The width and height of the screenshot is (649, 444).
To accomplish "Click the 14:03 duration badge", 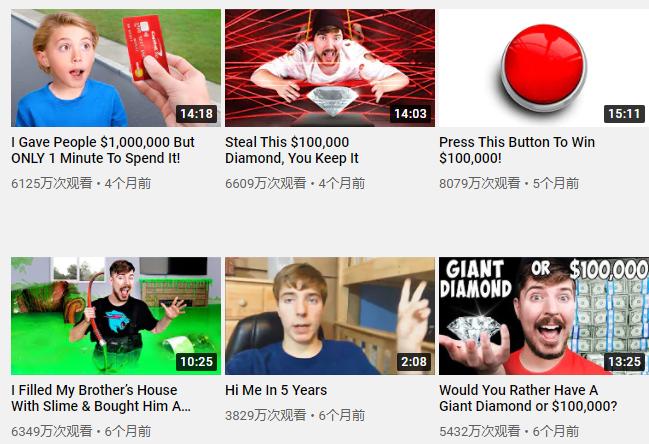I will point(410,113).
